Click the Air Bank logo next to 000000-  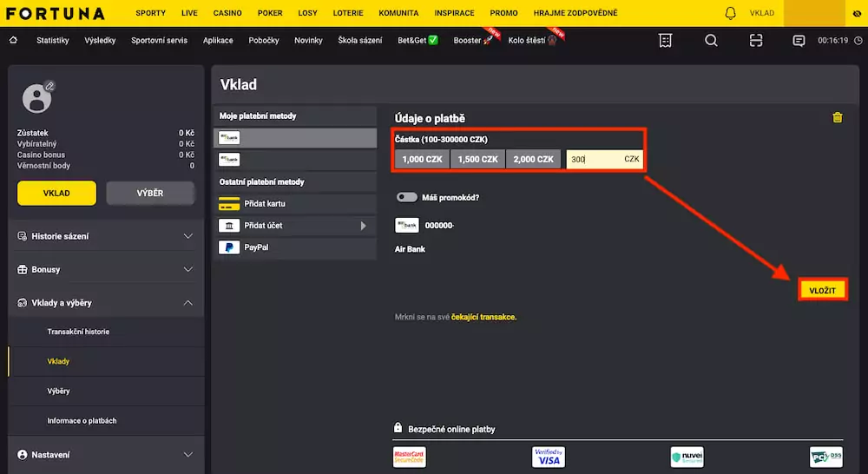407,226
